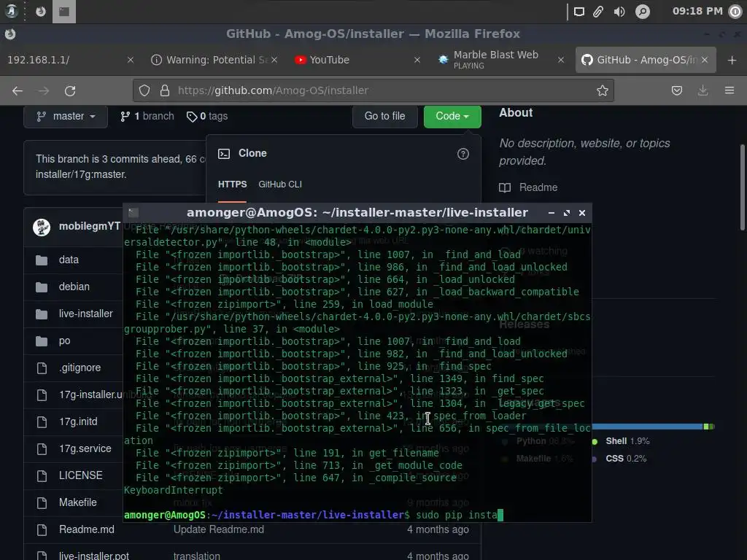The image size is (747, 560).
Task: Open the po folder
Action: pyautogui.click(x=64, y=341)
